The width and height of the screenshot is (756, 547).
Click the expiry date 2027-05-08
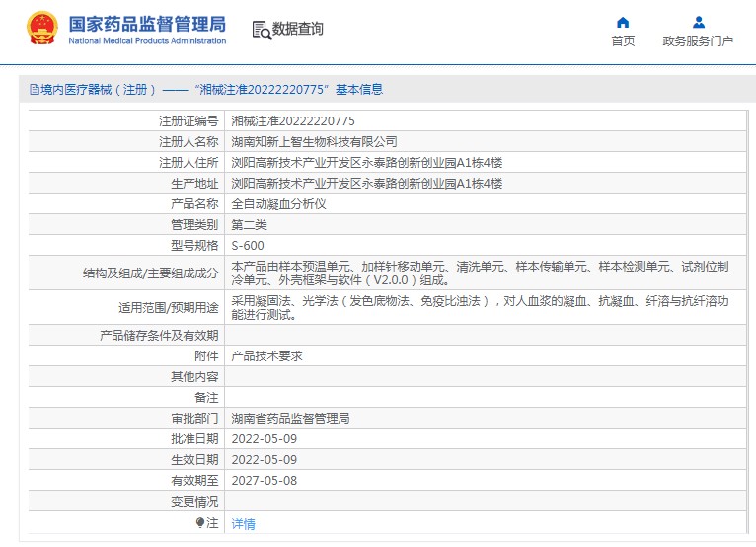[264, 481]
